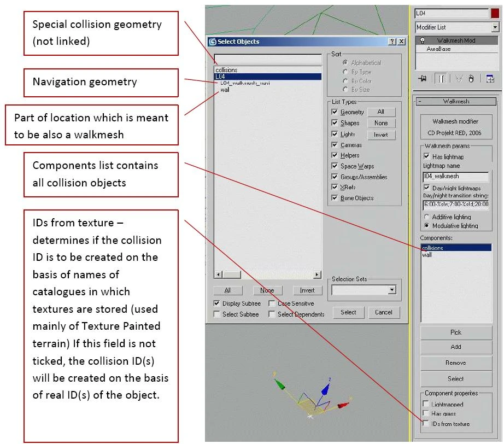Collapse the Walkmesh rollout
This screenshot has height=444, width=504.
(x=456, y=101)
